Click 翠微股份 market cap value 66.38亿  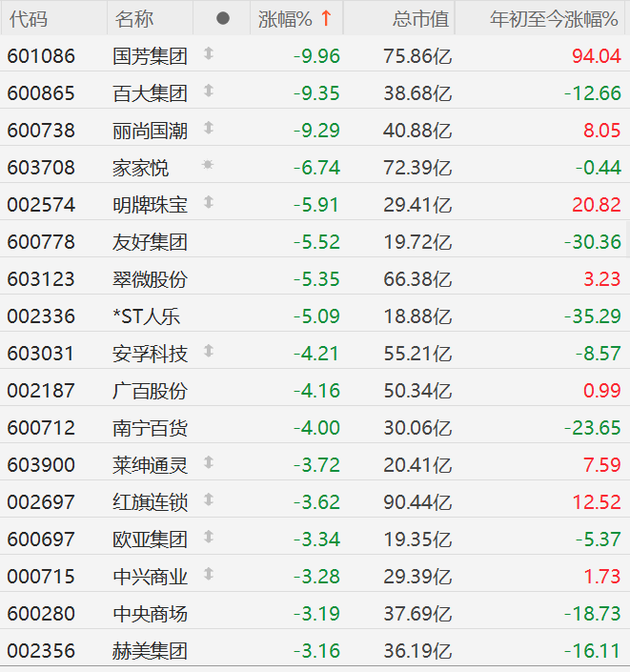point(417,279)
